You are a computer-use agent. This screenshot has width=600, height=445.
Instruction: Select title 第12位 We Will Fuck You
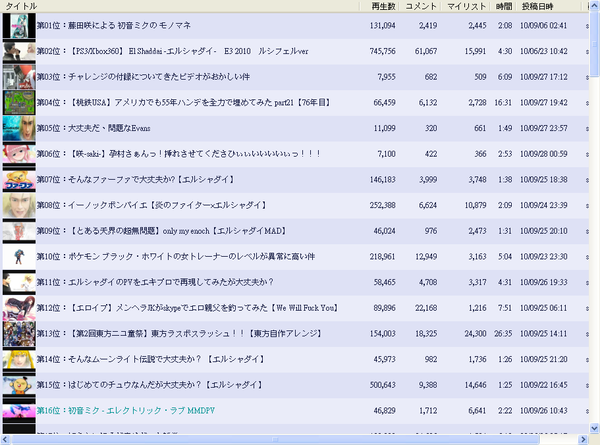click(188, 308)
